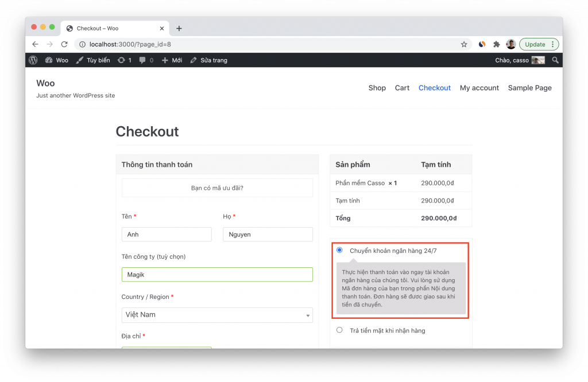
Task: Click the Tên công ty company field
Action: (217, 275)
